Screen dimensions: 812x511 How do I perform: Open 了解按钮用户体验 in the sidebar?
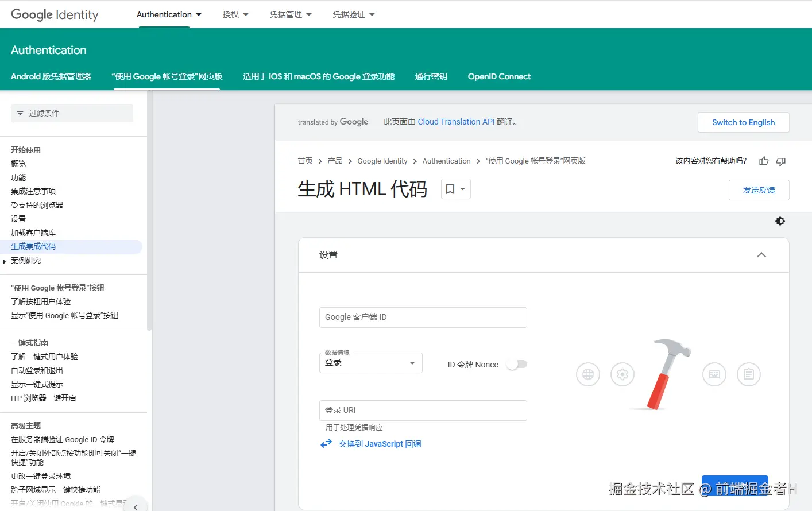click(41, 301)
